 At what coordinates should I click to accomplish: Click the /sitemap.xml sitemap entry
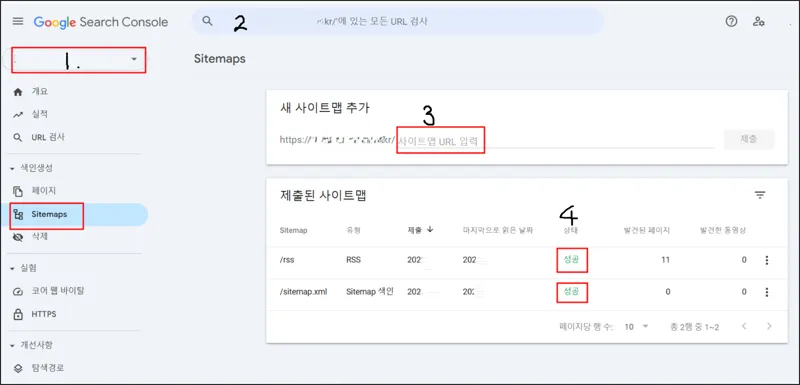pyautogui.click(x=304, y=292)
